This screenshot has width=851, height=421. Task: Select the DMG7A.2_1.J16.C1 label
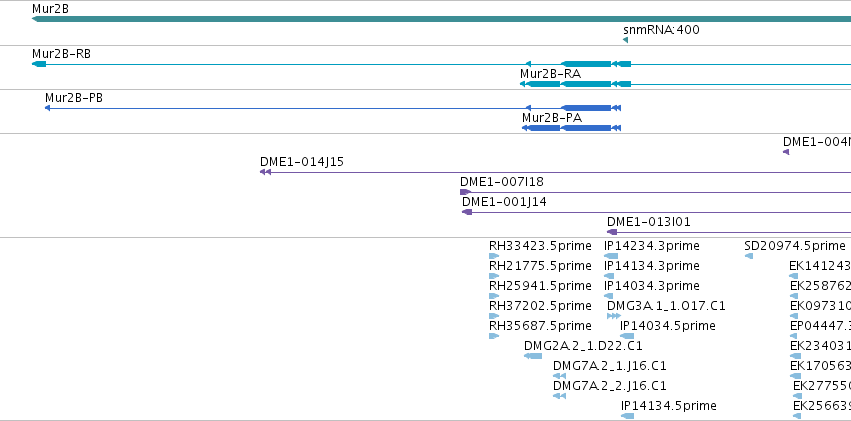pyautogui.click(x=609, y=366)
